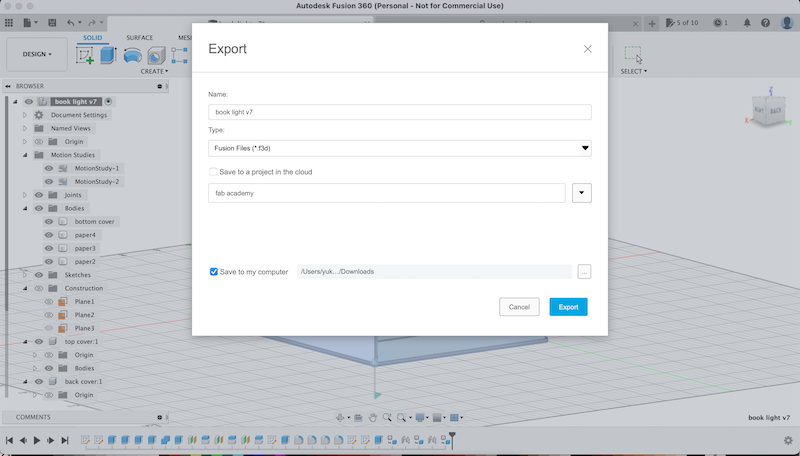Select the Zoom window tool
The width and height of the screenshot is (800, 456).
(x=402, y=418)
